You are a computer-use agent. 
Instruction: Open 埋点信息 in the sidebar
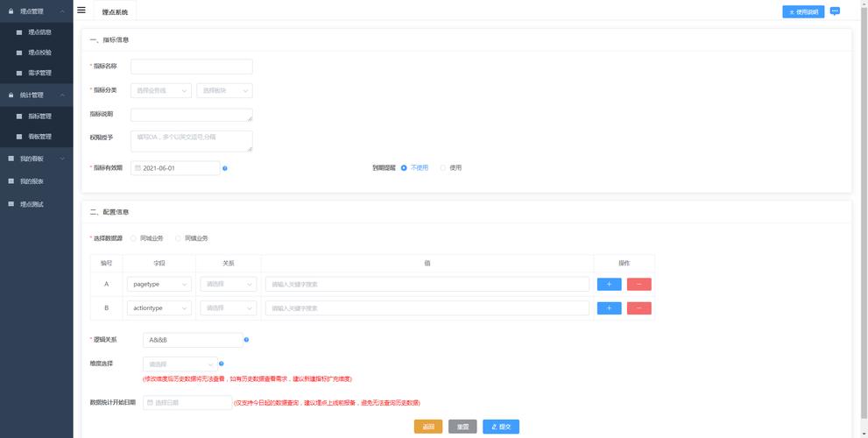tap(37, 32)
